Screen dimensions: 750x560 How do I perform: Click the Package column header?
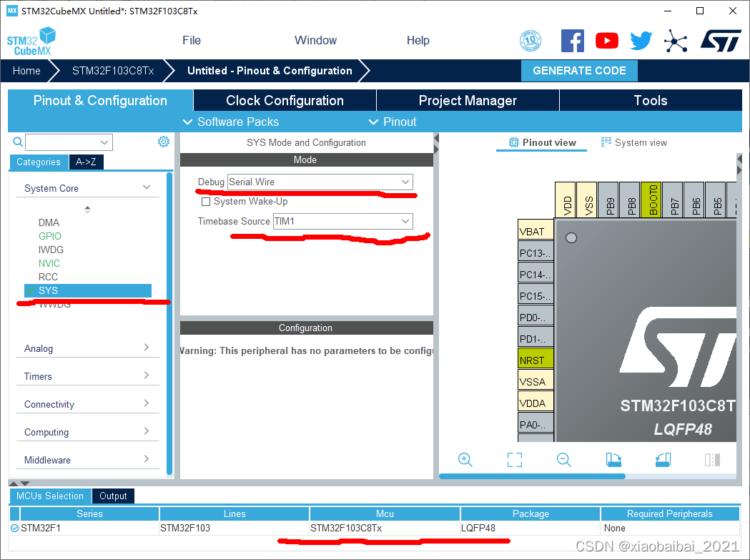click(x=530, y=514)
